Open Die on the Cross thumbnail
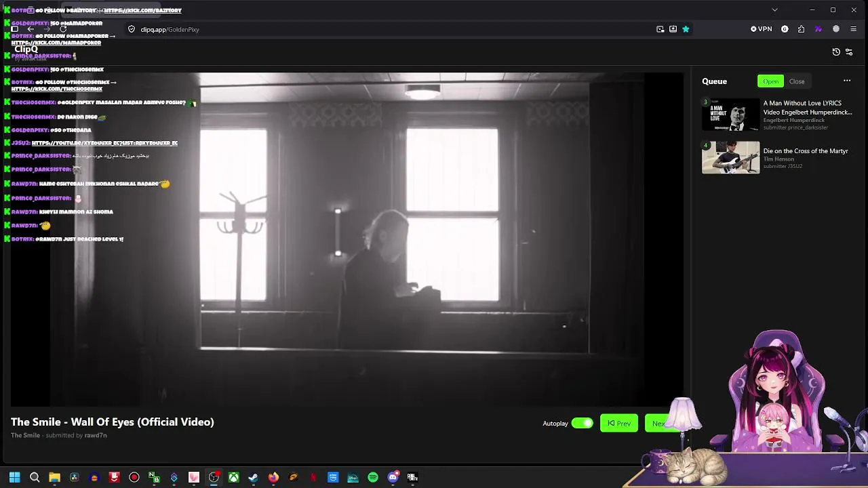 click(x=730, y=157)
